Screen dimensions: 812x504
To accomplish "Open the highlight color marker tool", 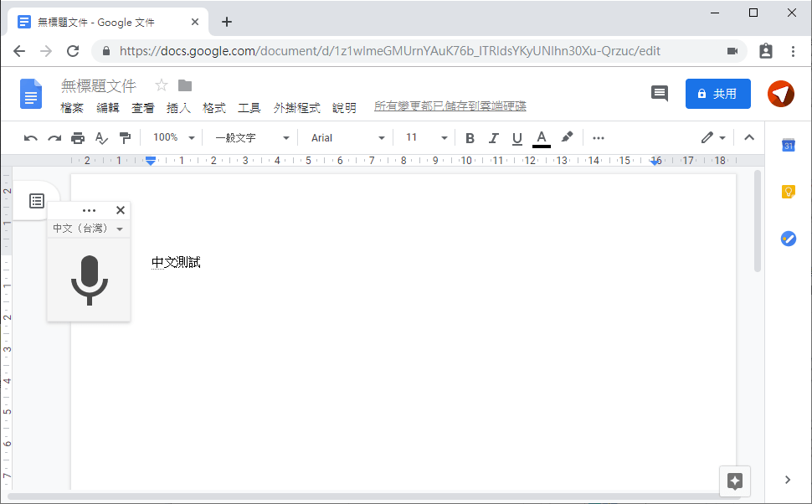I will (567, 136).
